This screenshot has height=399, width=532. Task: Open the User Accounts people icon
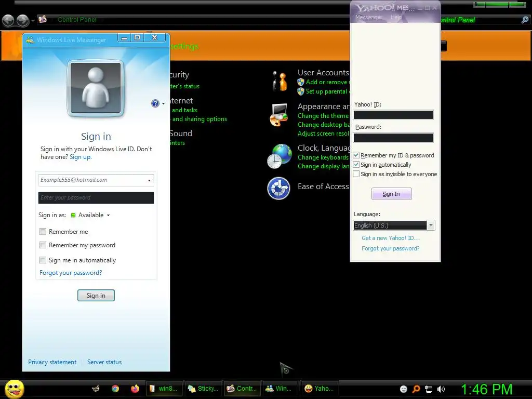pyautogui.click(x=280, y=82)
